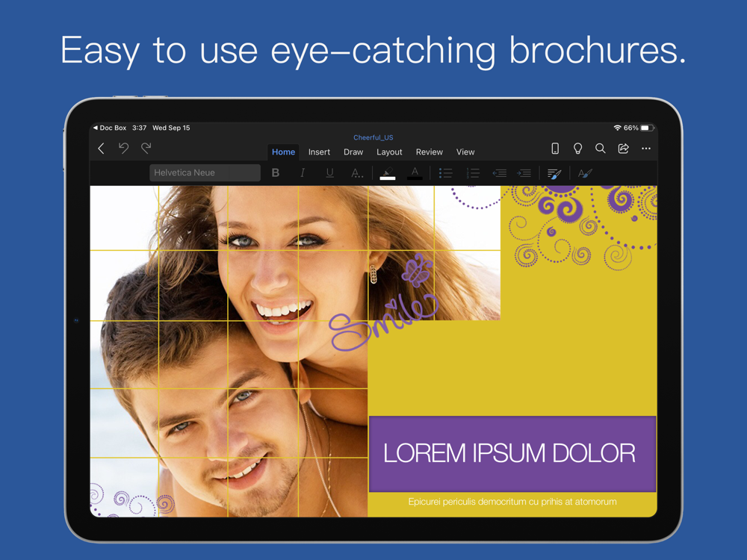Select the Epicurei periculis subtitle text

point(512,502)
